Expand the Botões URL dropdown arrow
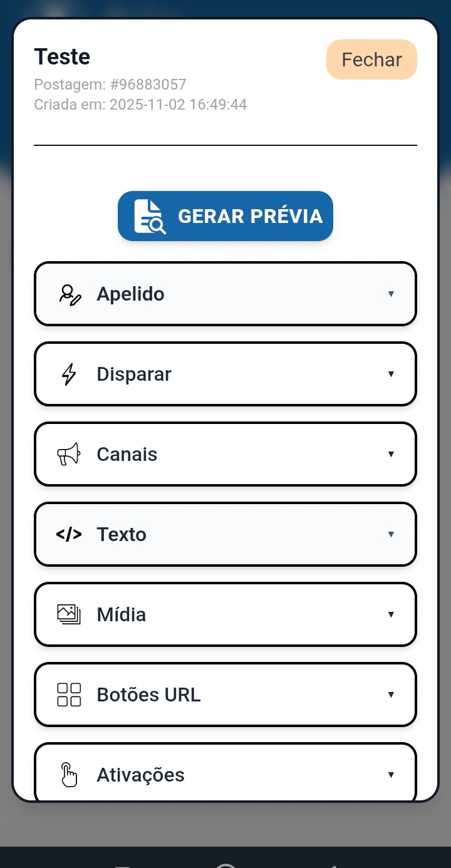Screen dimensions: 451x868 click(391, 695)
